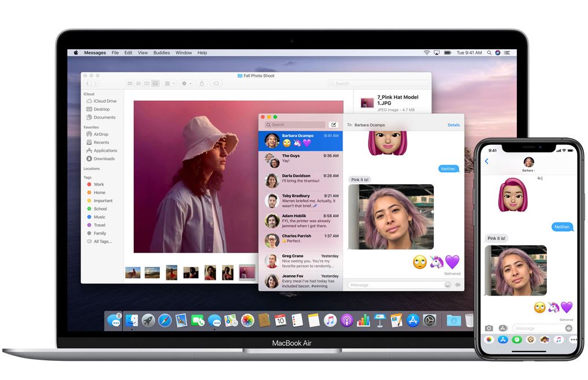Viewport: 588px width, 380px height.
Task: Open the Trash in the Dock
Action: tap(469, 321)
